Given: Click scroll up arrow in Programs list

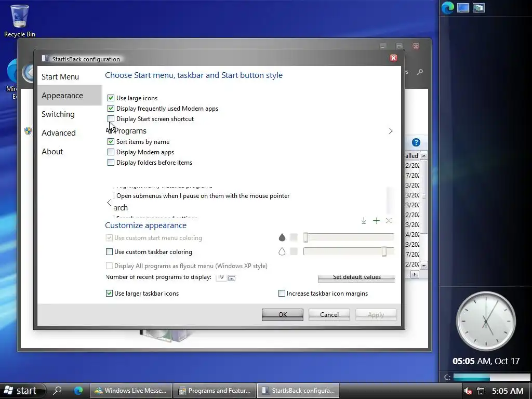Looking at the screenshot, I should [x=423, y=156].
